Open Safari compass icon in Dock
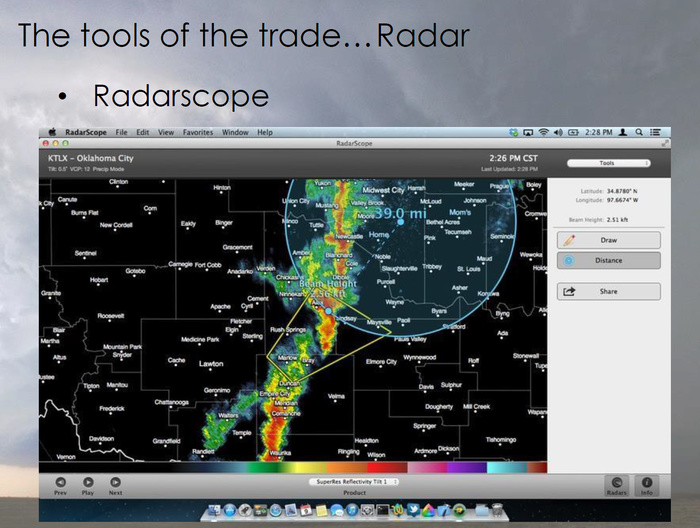The height and width of the screenshot is (528, 700). (276, 510)
